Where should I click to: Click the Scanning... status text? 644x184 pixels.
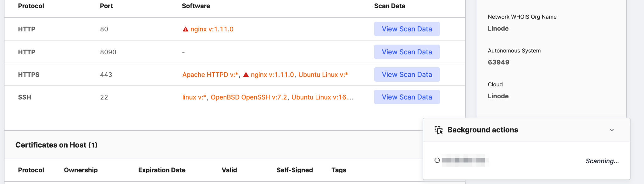pyautogui.click(x=602, y=161)
